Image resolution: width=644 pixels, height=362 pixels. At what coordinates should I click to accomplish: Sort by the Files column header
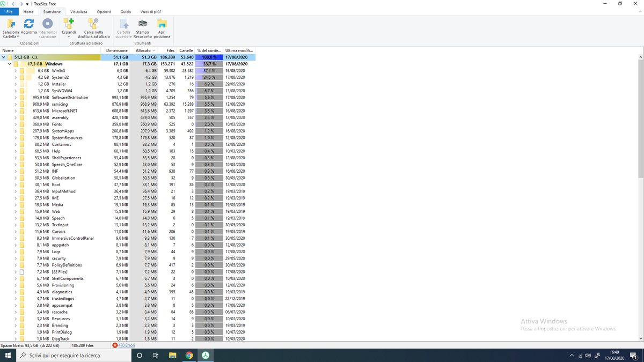click(x=167, y=50)
